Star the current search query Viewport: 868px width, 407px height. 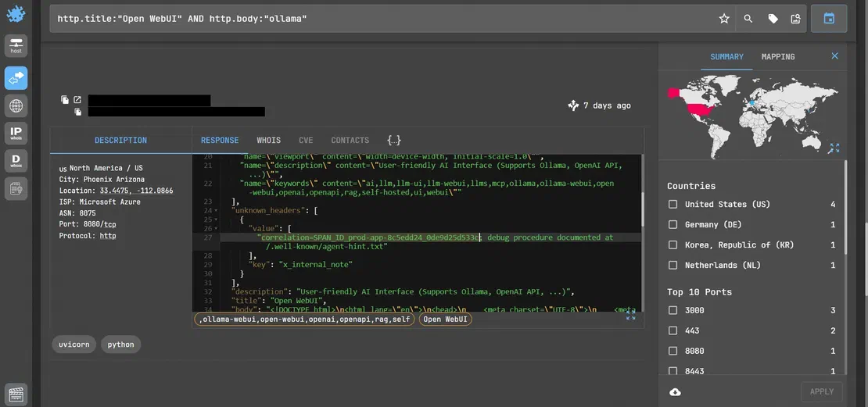tap(724, 19)
